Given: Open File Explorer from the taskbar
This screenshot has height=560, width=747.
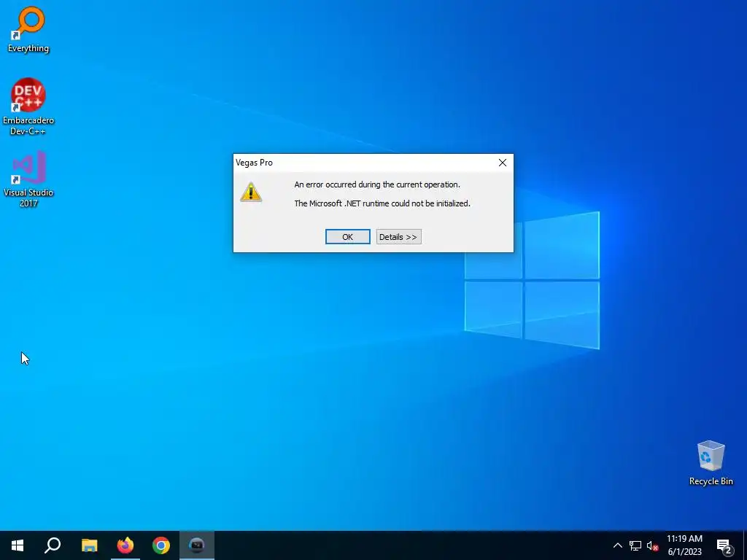Looking at the screenshot, I should coord(89,545).
